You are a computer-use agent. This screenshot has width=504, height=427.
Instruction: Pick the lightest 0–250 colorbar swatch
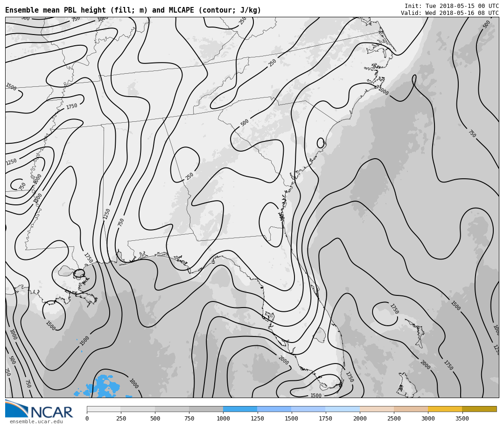coord(104,409)
